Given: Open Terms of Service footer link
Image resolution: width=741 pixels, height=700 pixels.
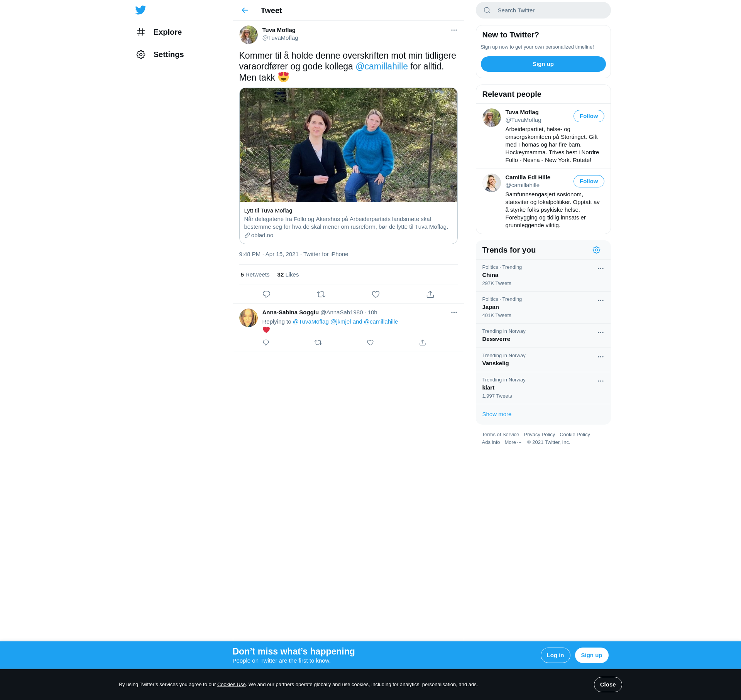Looking at the screenshot, I should tap(501, 435).
